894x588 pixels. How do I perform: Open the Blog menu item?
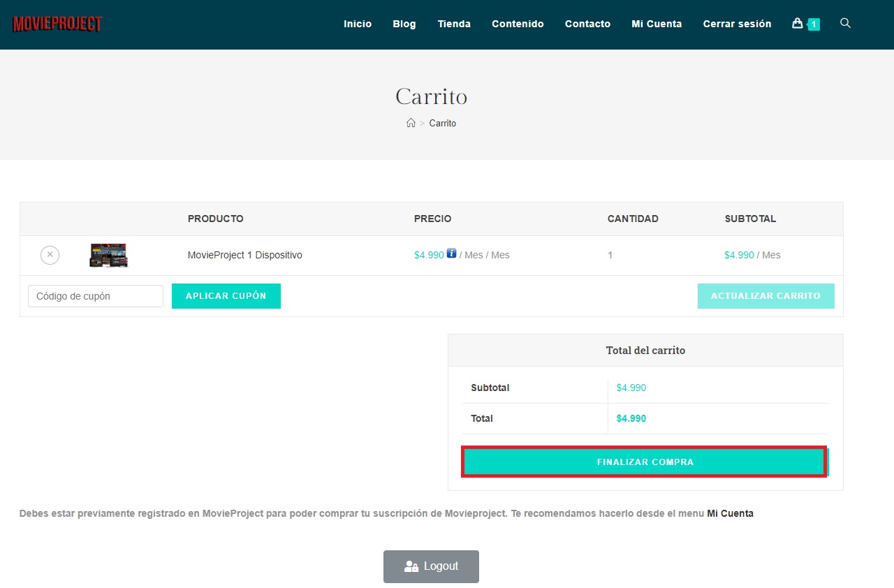(404, 24)
